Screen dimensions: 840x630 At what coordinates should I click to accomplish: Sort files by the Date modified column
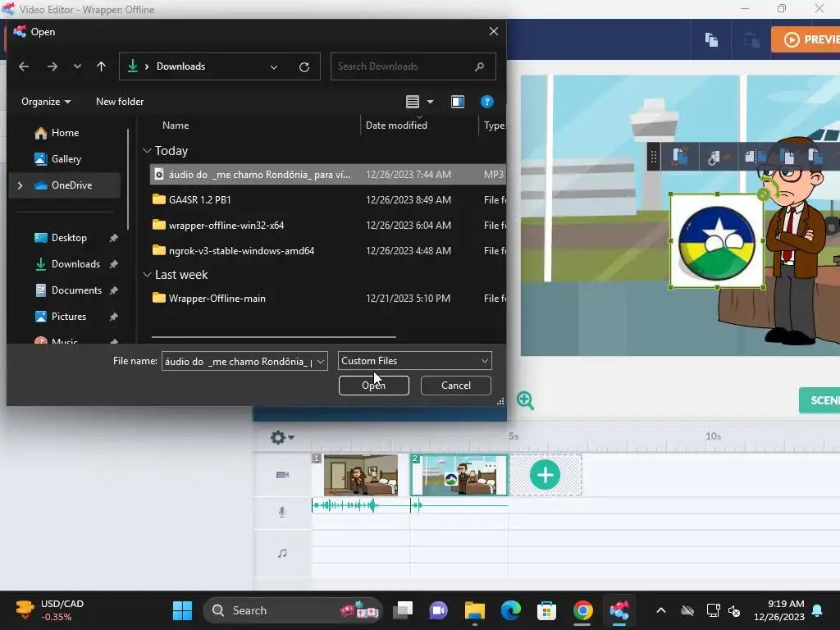pos(396,126)
